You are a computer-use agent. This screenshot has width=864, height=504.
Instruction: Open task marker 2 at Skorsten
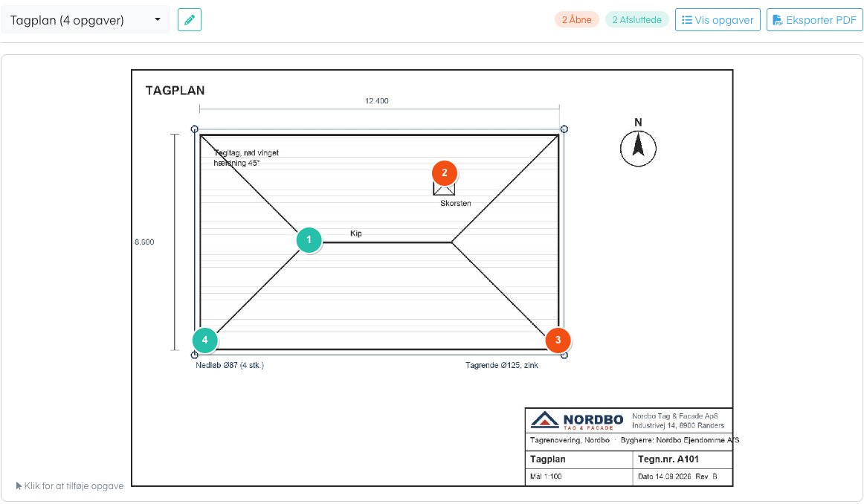click(444, 173)
